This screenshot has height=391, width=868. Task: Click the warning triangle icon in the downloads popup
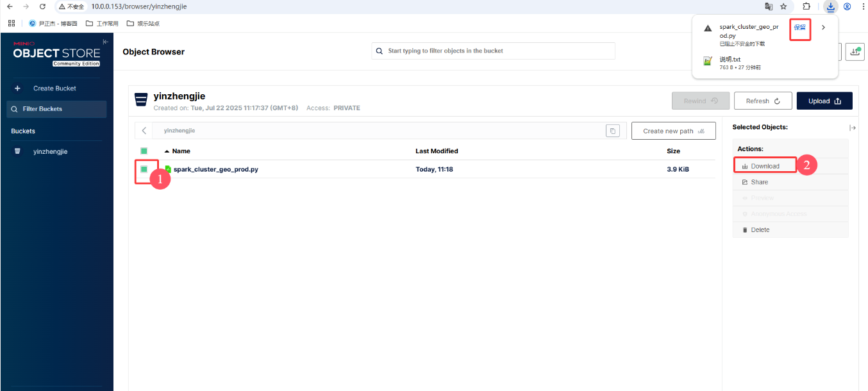(708, 28)
